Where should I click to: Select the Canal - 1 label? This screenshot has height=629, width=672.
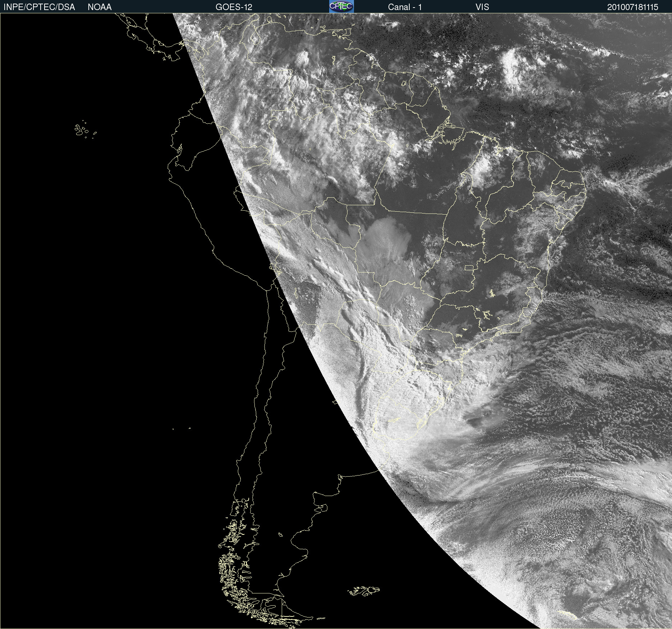(405, 7)
